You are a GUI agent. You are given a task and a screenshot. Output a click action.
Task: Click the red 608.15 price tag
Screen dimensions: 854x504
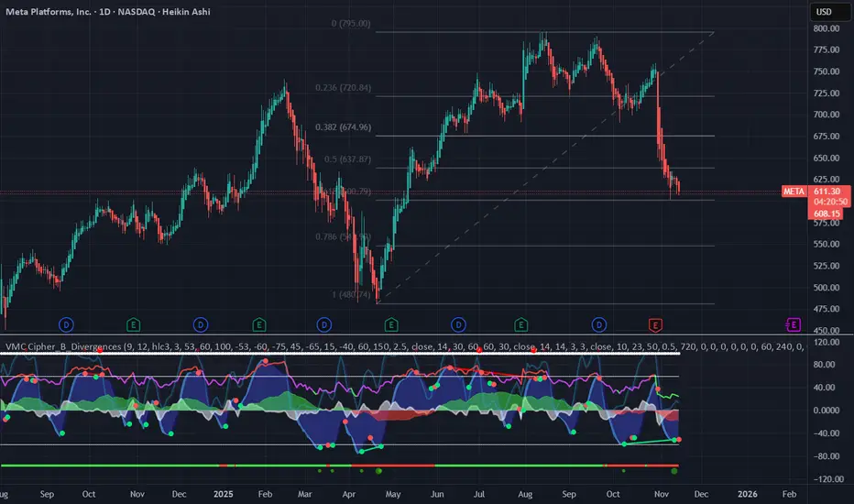coord(826,214)
